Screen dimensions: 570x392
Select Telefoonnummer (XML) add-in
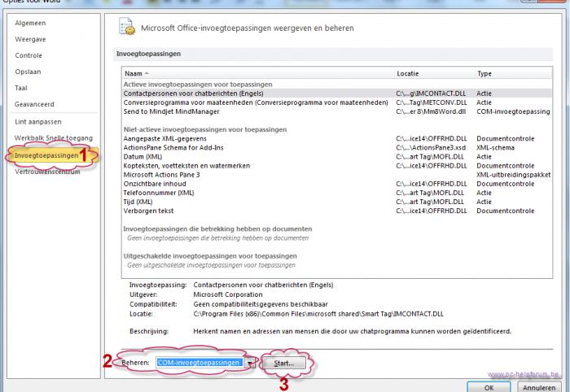[337, 193]
